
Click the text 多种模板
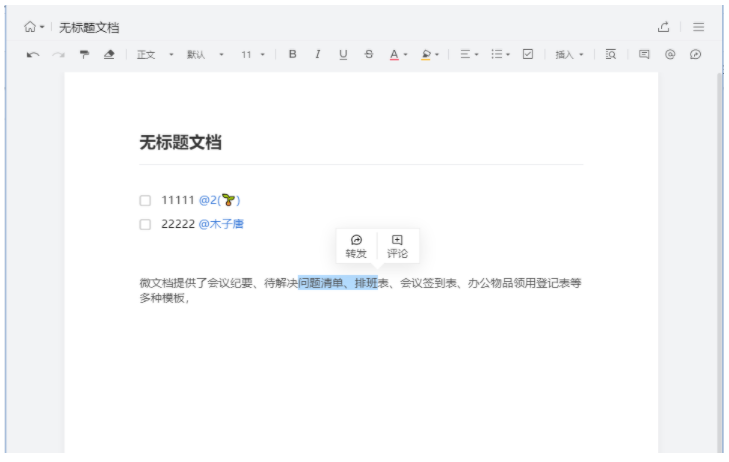(162, 298)
